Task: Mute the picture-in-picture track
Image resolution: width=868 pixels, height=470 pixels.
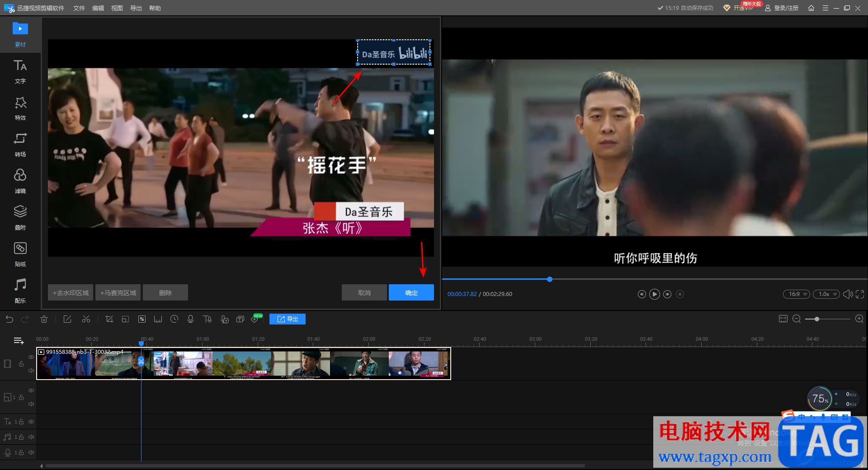Action: [31, 404]
